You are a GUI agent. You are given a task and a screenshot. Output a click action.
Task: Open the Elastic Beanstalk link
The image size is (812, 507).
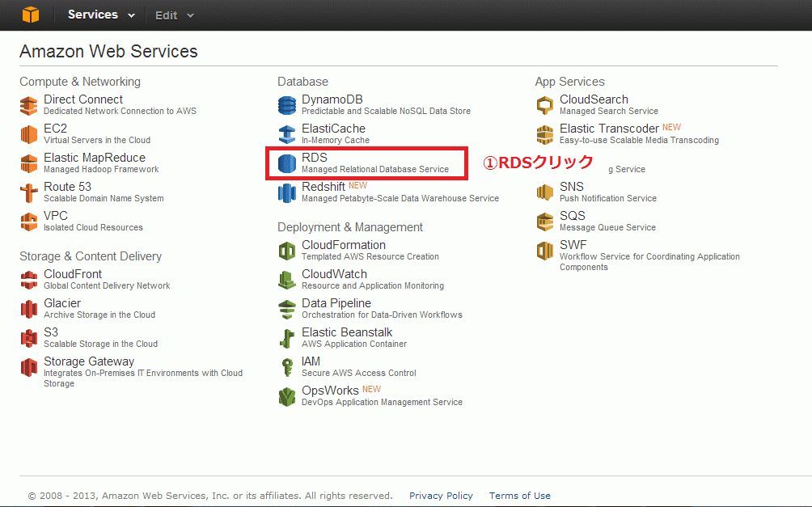tap(347, 332)
